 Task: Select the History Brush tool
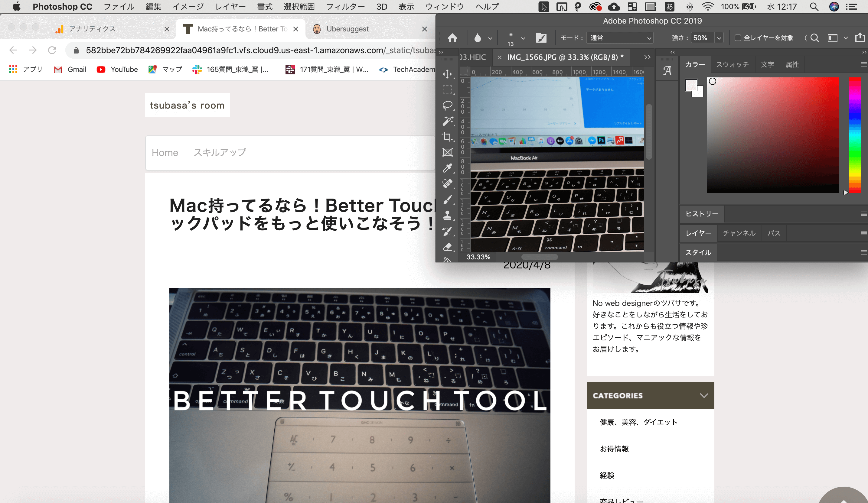pyautogui.click(x=447, y=231)
